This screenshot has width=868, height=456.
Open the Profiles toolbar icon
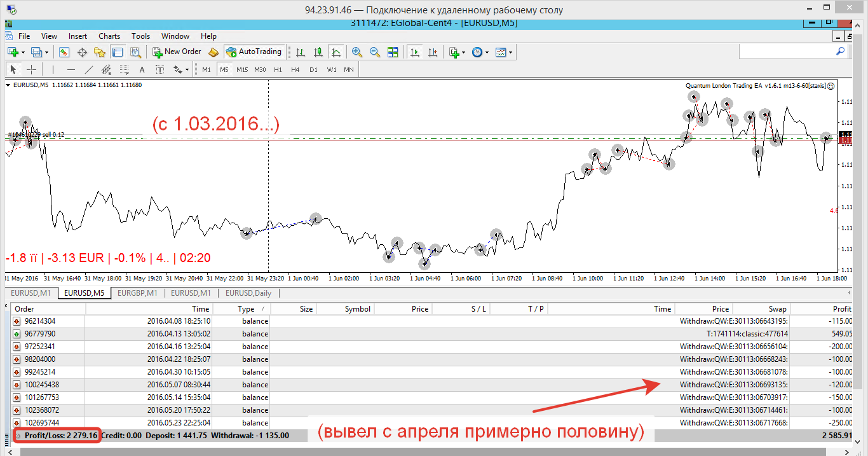36,52
